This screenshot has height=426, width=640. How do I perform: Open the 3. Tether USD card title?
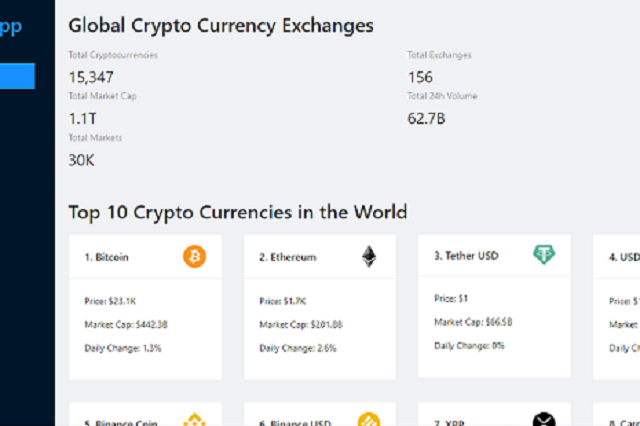(x=466, y=256)
